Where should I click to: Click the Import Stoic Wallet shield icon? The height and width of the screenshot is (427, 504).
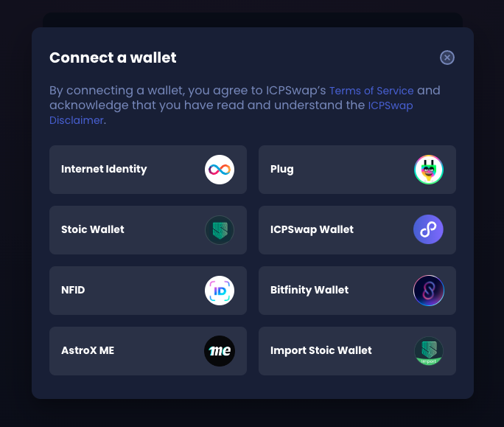click(x=428, y=351)
